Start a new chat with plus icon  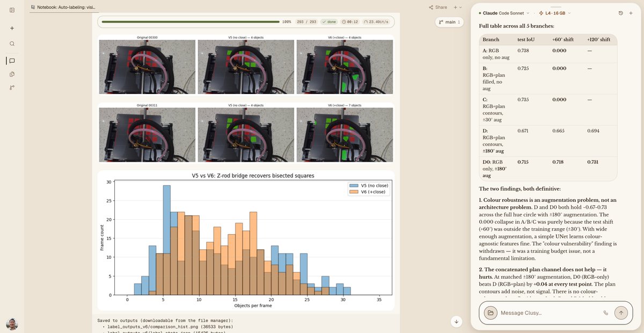tap(631, 13)
